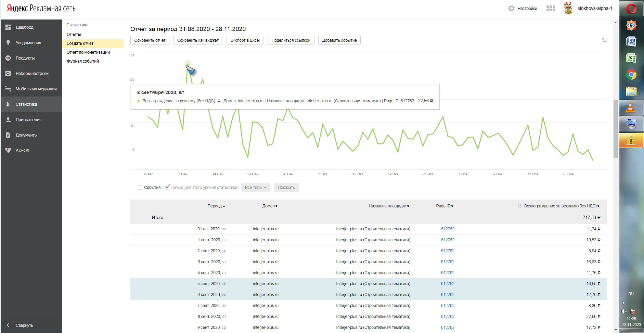Expand the All types dropdown
The width and height of the screenshot is (644, 333).
click(255, 188)
